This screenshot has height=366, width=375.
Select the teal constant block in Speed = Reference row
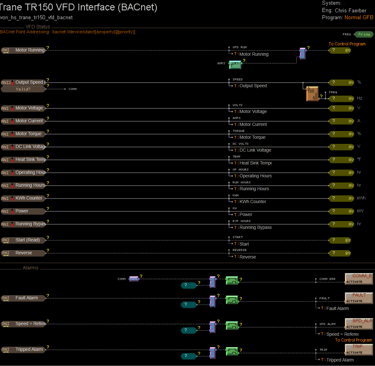(x=189, y=330)
